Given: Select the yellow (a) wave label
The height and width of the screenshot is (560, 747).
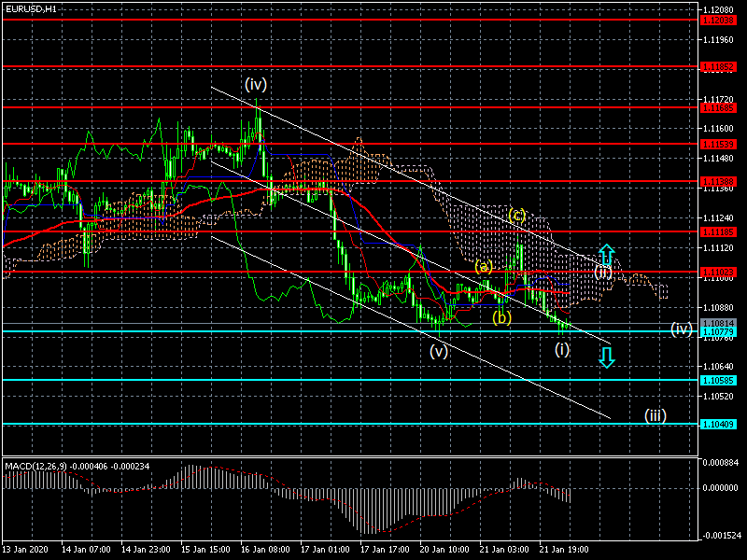Looking at the screenshot, I should click(x=484, y=267).
